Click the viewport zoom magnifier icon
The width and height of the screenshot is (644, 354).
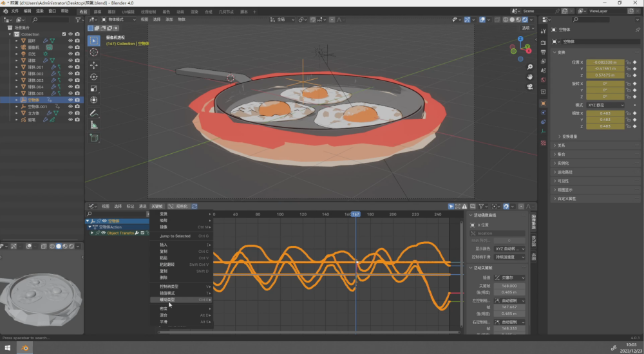529,67
